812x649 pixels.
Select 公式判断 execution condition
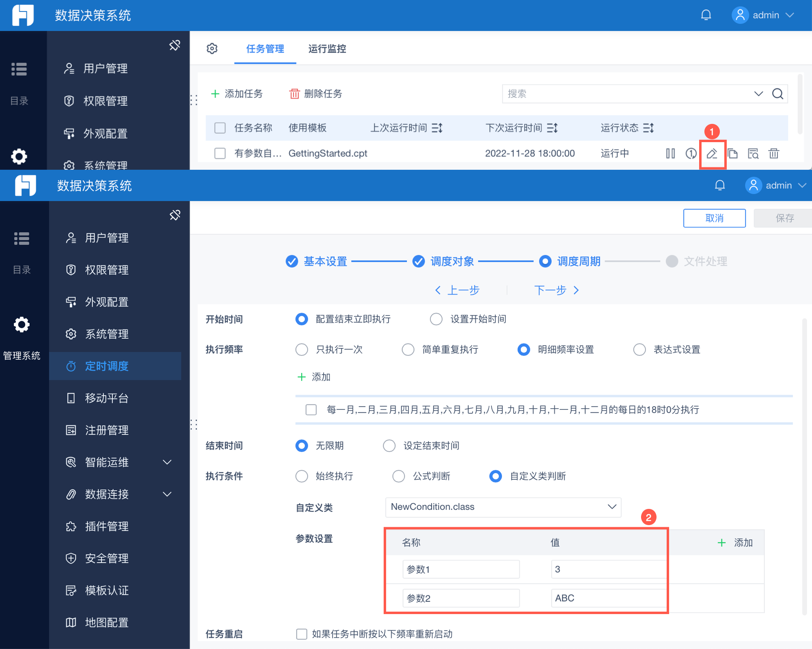pos(399,476)
